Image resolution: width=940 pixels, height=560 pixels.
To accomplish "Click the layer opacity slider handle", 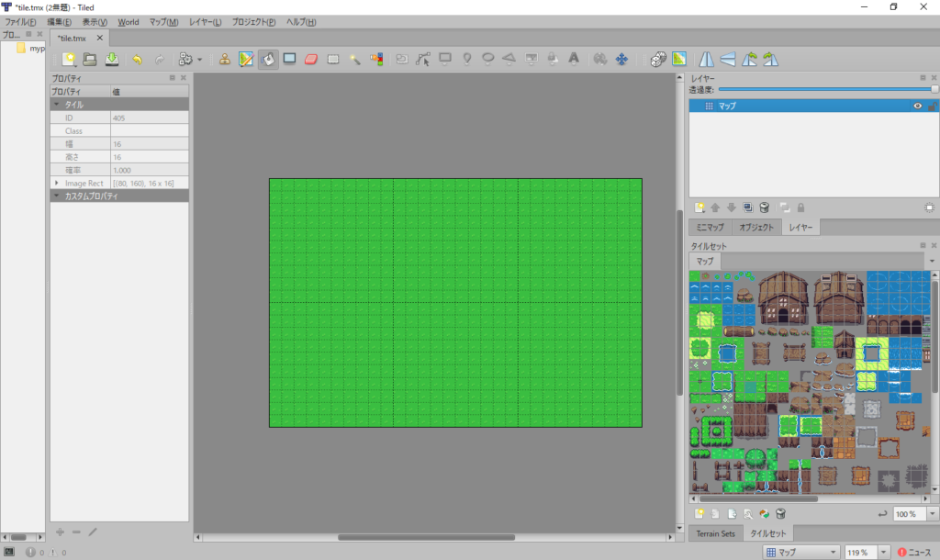I will (x=934, y=89).
